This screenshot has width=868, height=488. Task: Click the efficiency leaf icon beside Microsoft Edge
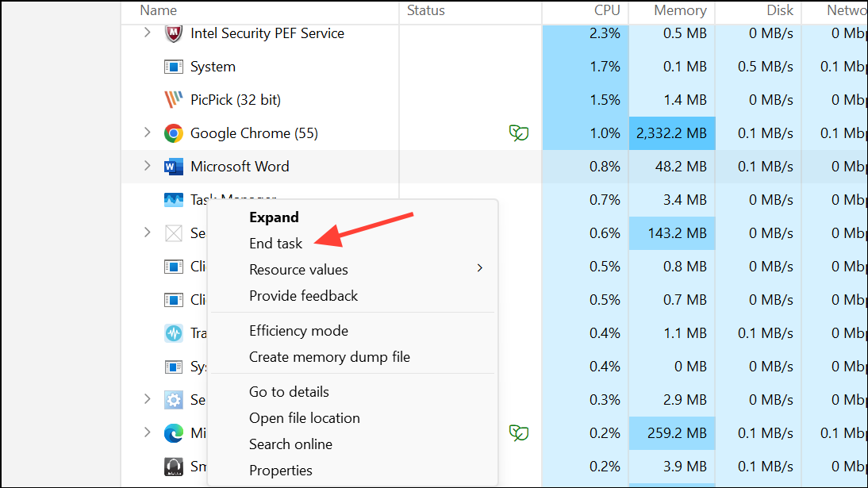[x=519, y=433]
